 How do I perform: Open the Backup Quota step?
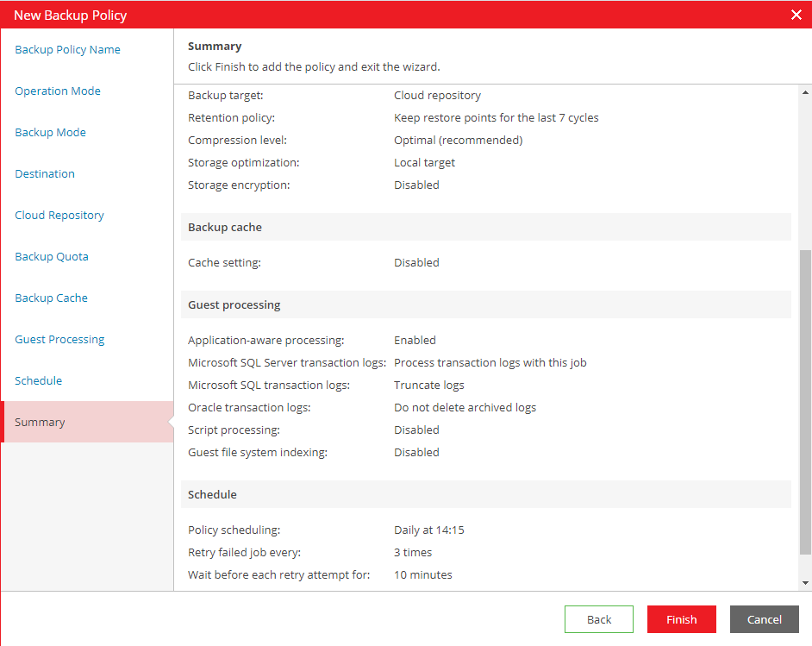[52, 257]
